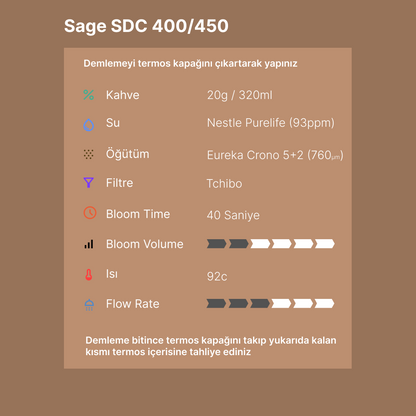Click the blue water drop icon
Screen dimensions: 416x416
(x=89, y=125)
